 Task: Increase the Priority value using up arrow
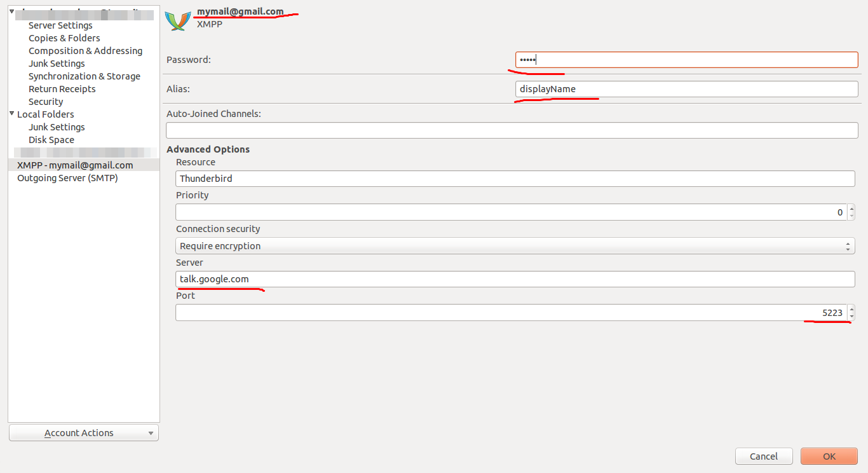(851, 208)
